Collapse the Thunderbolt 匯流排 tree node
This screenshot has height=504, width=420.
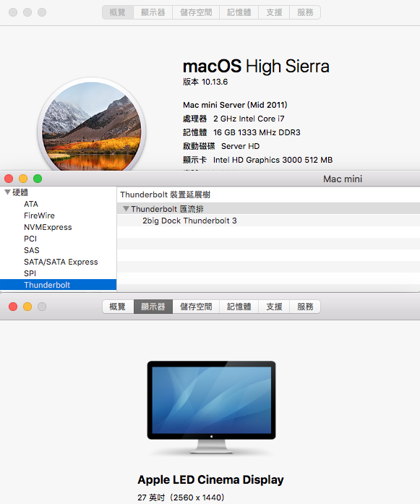click(x=126, y=209)
